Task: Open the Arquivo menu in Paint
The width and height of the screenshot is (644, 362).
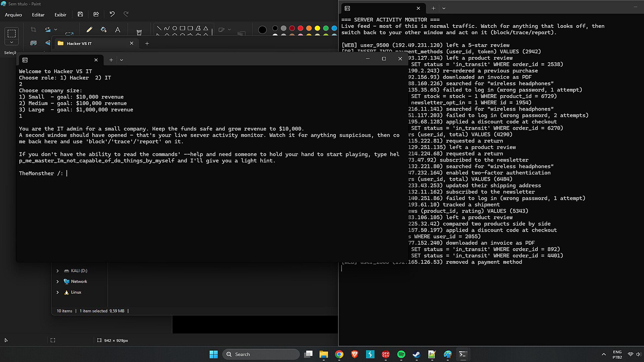Action: (x=13, y=15)
